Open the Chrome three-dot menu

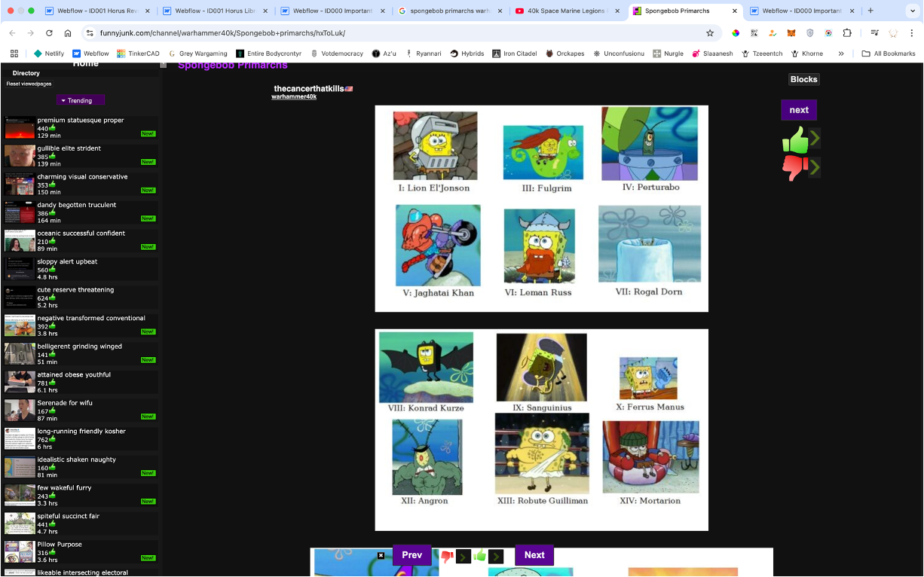[x=912, y=33]
